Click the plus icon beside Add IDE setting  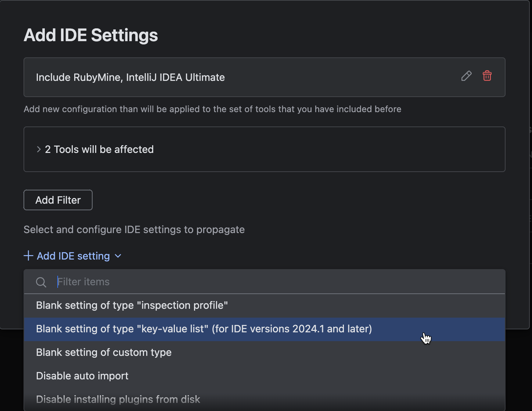(x=28, y=256)
